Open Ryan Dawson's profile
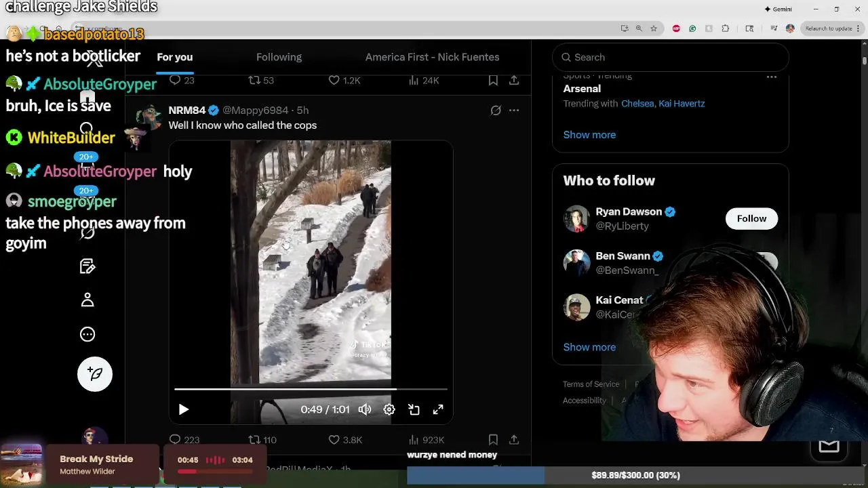The image size is (868, 488). pos(629,211)
